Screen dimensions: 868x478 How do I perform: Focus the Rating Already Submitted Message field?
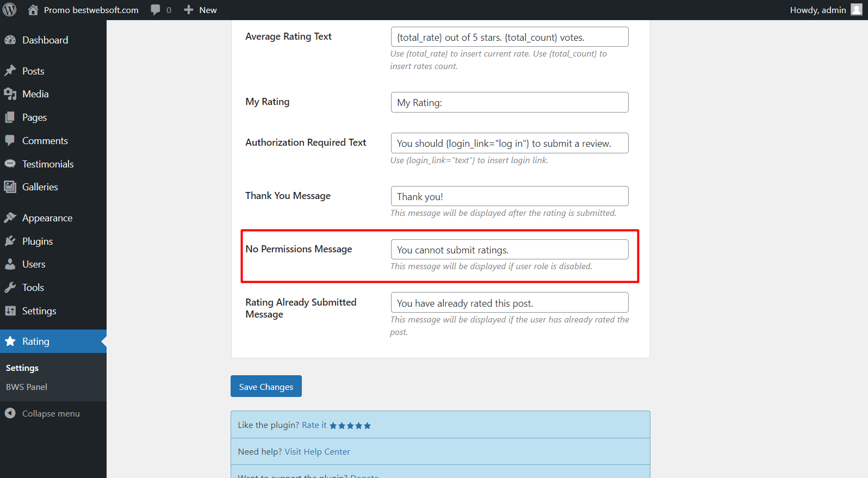point(510,303)
